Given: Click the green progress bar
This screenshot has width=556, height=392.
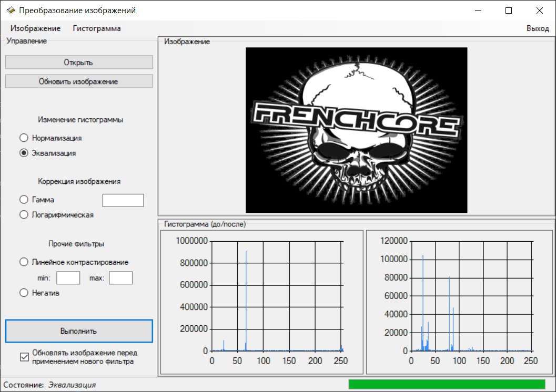Looking at the screenshot, I should 447,384.
